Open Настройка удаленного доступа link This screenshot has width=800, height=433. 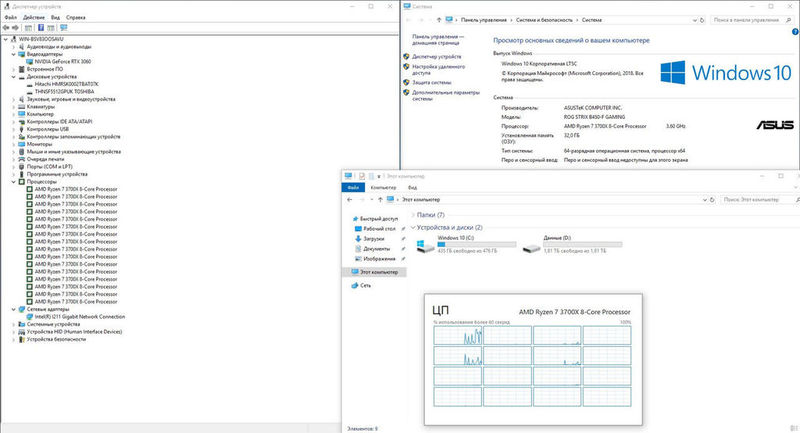point(438,70)
